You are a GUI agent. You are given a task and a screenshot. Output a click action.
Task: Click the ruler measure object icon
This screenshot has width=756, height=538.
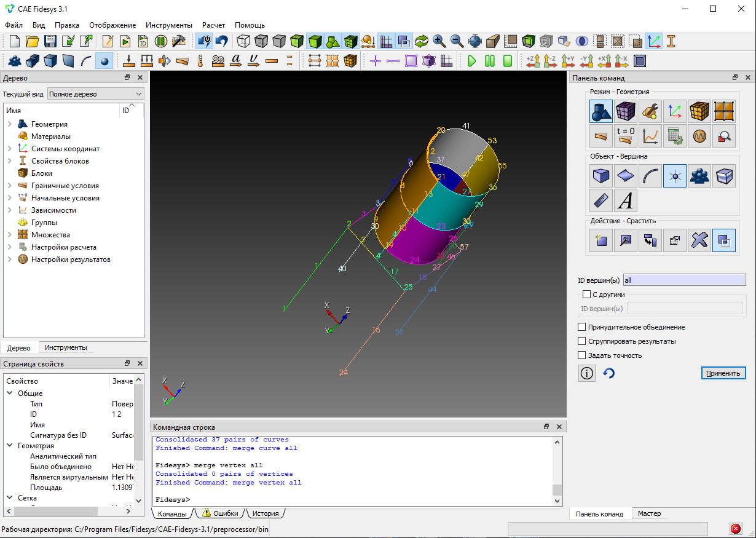(601, 200)
